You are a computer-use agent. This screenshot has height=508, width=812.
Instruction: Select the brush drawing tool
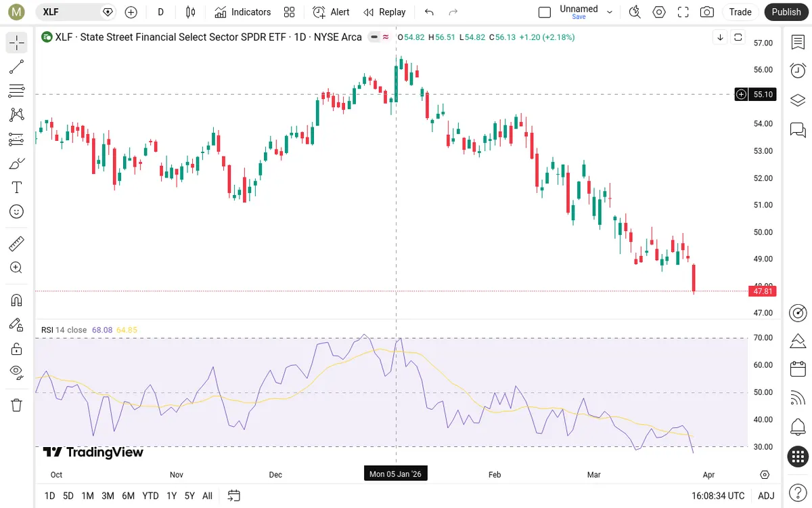click(17, 163)
